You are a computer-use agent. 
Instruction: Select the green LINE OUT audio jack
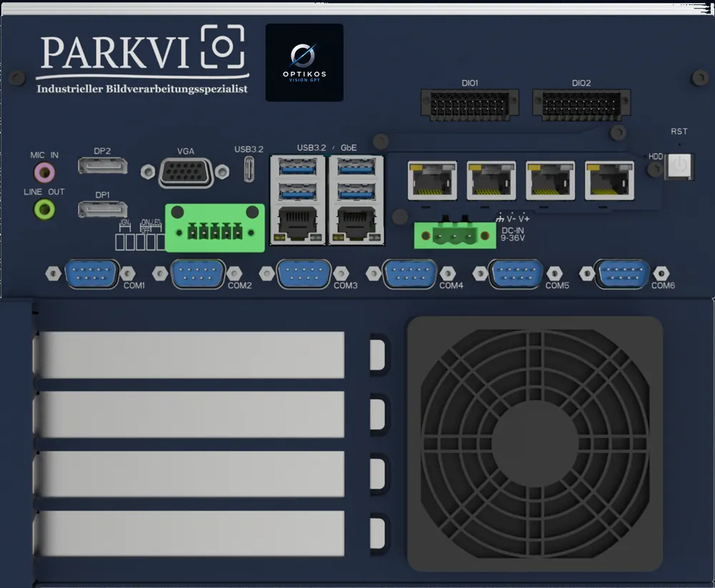pos(44,210)
